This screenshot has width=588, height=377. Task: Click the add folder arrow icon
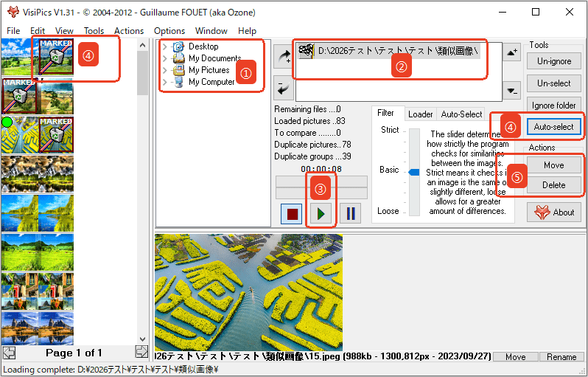[x=284, y=57]
